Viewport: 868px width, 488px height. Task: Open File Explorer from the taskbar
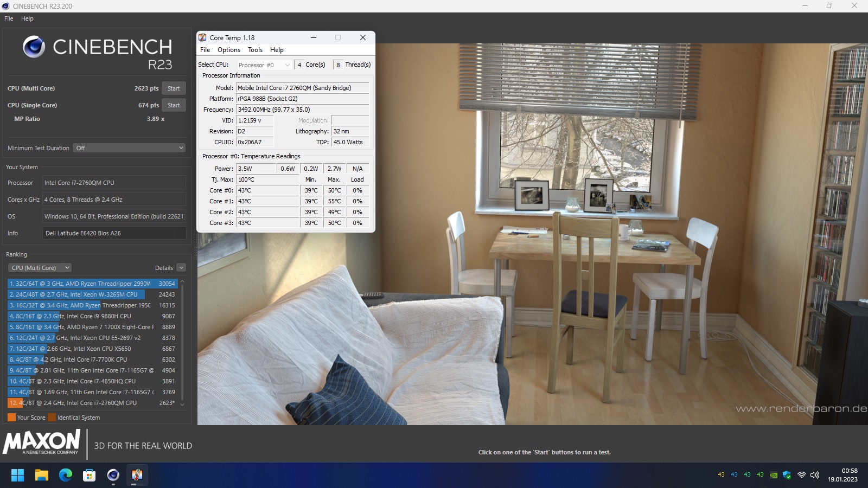(x=42, y=475)
